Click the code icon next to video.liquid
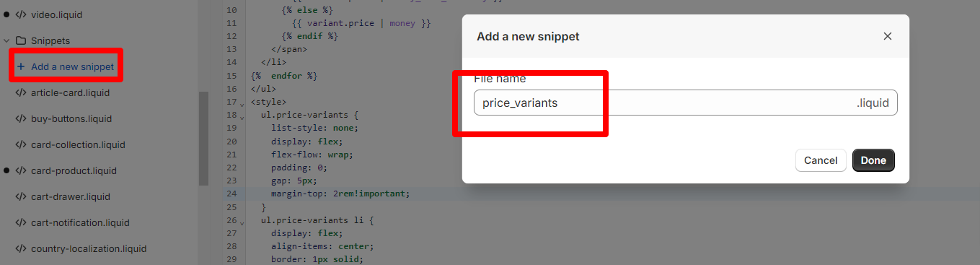The width and height of the screenshot is (980, 265). point(21,14)
